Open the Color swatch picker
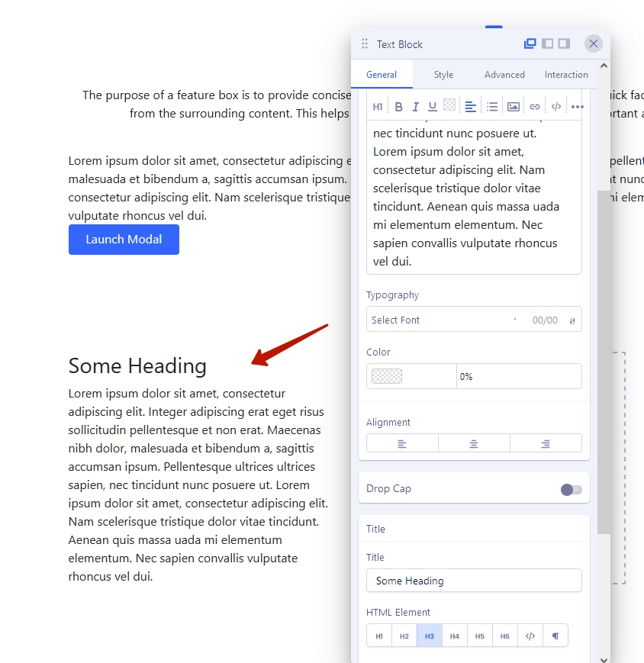This screenshot has width=644, height=663. tap(387, 376)
